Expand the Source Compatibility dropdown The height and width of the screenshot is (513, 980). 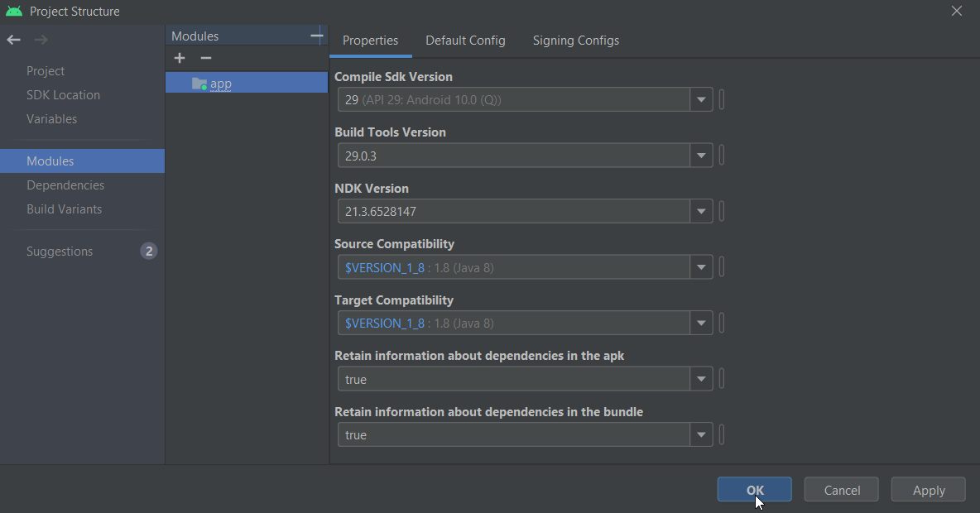click(x=701, y=267)
